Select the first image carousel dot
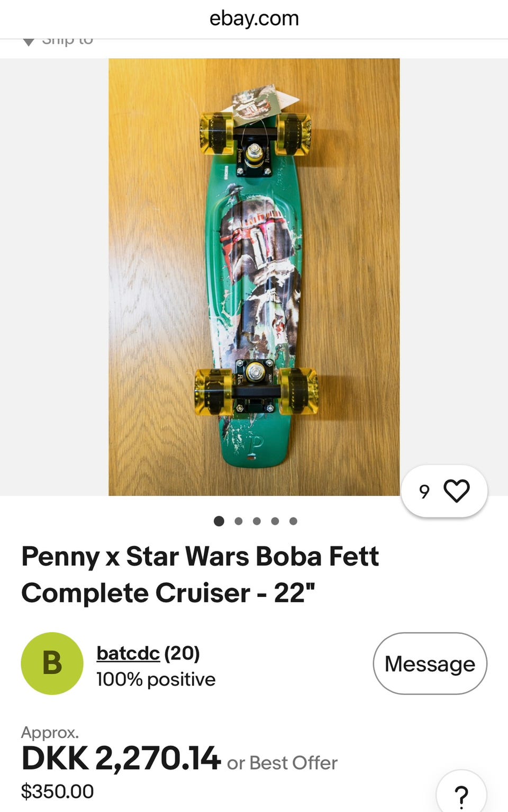This screenshot has height=812, width=508. [219, 521]
